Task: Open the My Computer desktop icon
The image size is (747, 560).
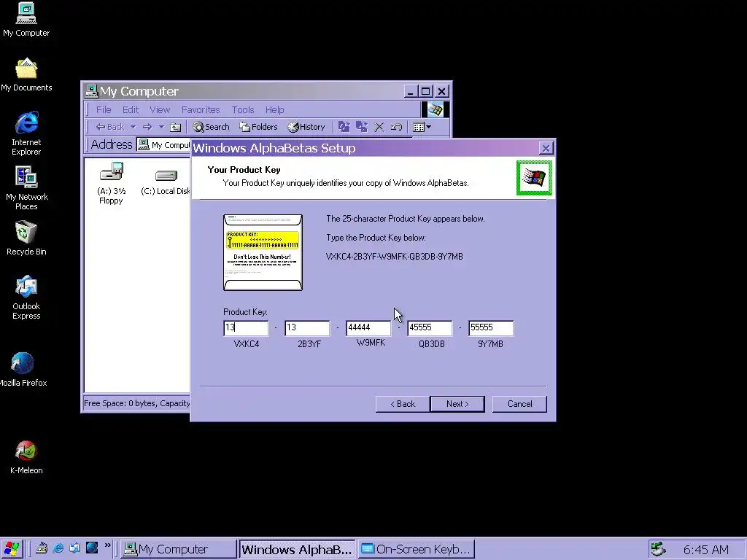Action: [x=26, y=20]
